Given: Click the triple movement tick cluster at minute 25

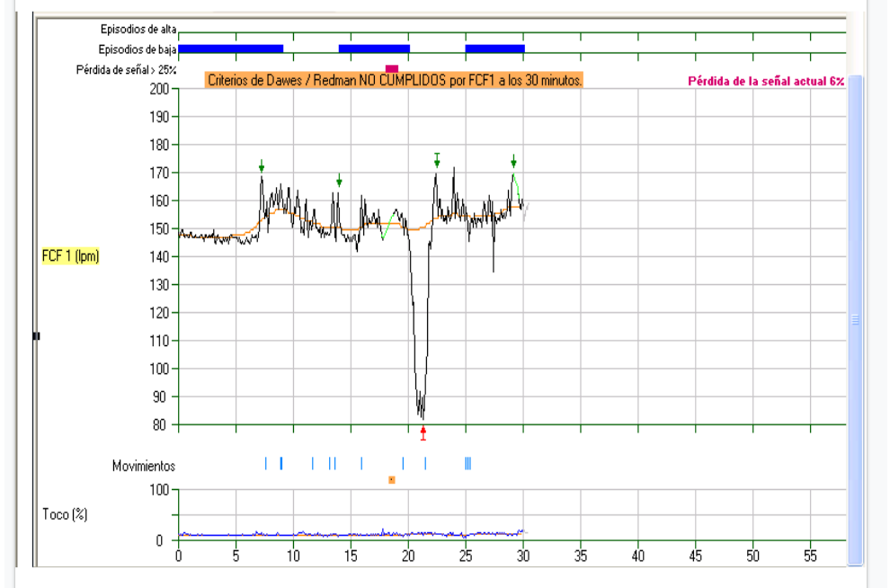Looking at the screenshot, I should pos(467,463).
